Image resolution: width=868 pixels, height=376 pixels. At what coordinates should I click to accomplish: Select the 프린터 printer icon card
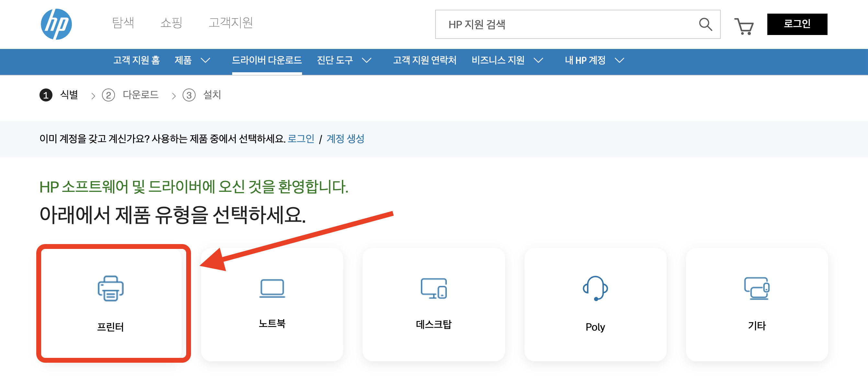[x=113, y=303]
